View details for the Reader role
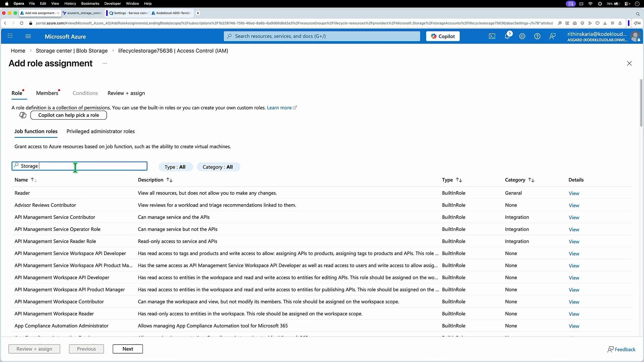 coord(574,193)
